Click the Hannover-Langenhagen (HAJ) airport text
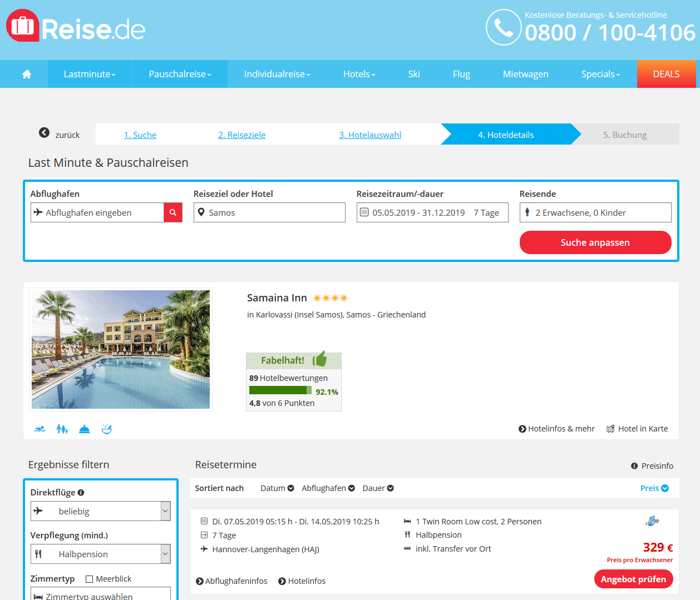Screen dimensions: 700x600 [265, 549]
